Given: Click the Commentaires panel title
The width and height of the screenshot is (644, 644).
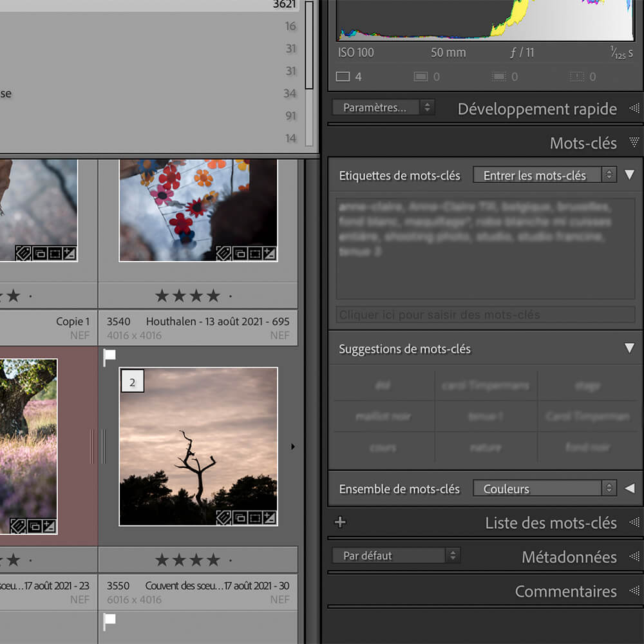Looking at the screenshot, I should pos(566,591).
